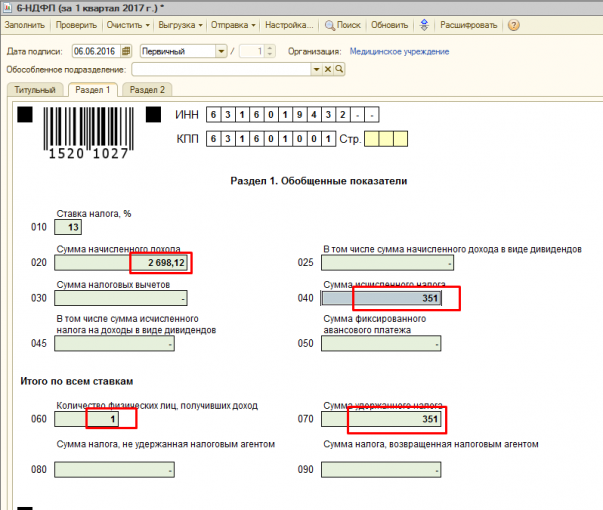Image resolution: width=603 pixels, height=510 pixels.
Task: Open the Первичный type dropdown
Action: (220, 51)
